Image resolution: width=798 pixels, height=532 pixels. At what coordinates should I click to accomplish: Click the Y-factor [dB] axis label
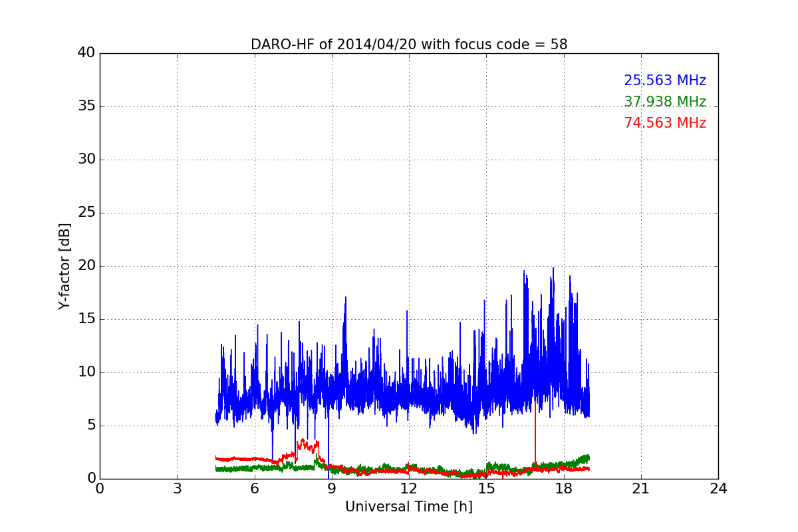click(x=65, y=266)
